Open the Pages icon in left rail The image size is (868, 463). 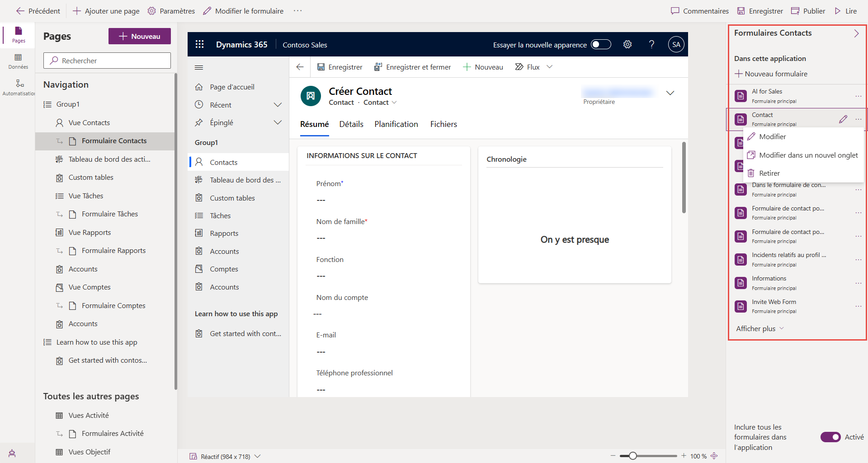(19, 34)
